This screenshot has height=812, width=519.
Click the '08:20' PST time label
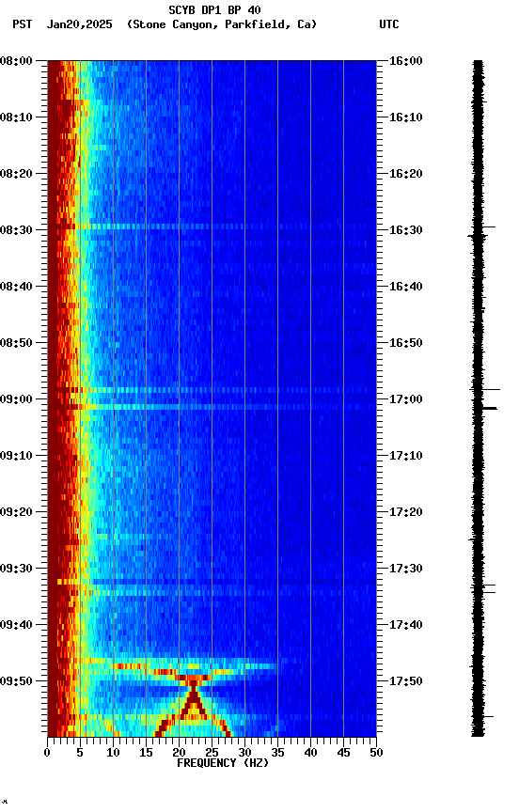click(x=16, y=174)
